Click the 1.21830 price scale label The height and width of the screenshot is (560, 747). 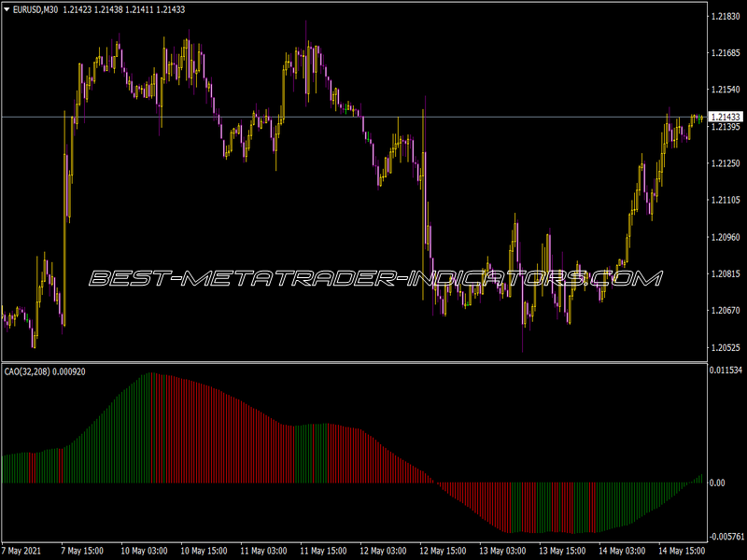726,17
